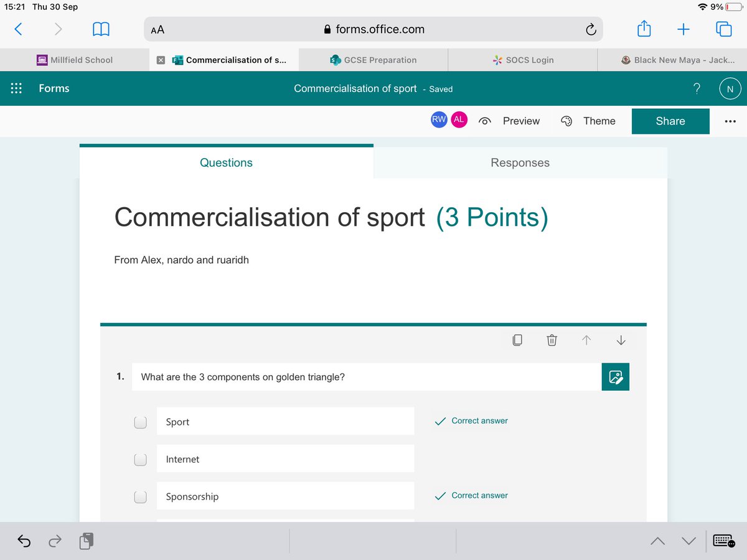Image resolution: width=747 pixels, height=560 pixels.
Task: Open more form settings ellipsis
Action: click(730, 121)
